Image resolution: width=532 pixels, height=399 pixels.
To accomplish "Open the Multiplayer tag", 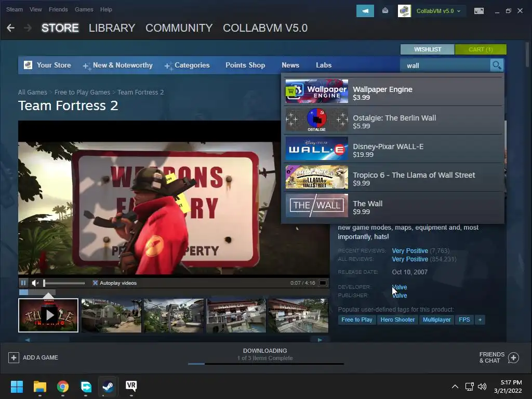I will (x=436, y=320).
